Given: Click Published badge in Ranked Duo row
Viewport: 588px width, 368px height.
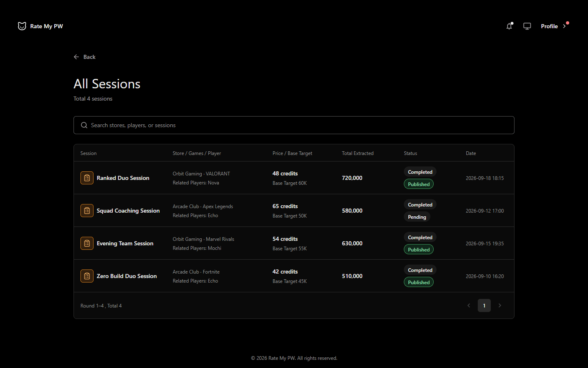Looking at the screenshot, I should coord(419,184).
